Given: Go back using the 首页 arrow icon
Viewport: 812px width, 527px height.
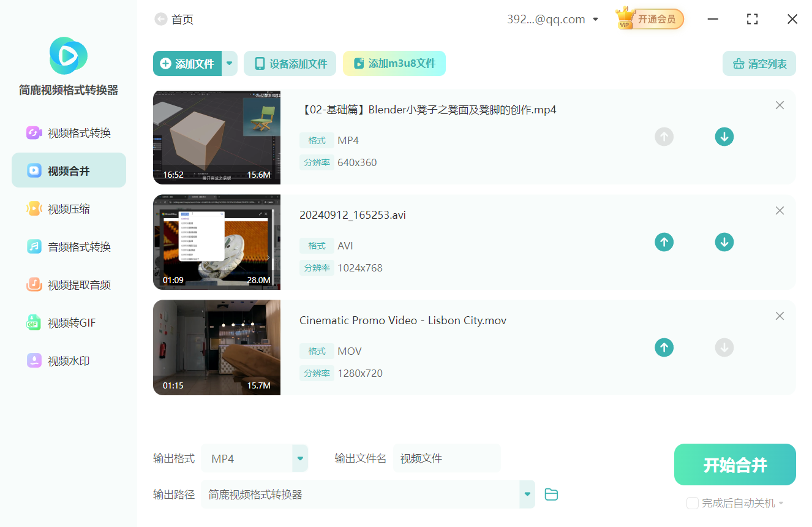Looking at the screenshot, I should pos(161,20).
